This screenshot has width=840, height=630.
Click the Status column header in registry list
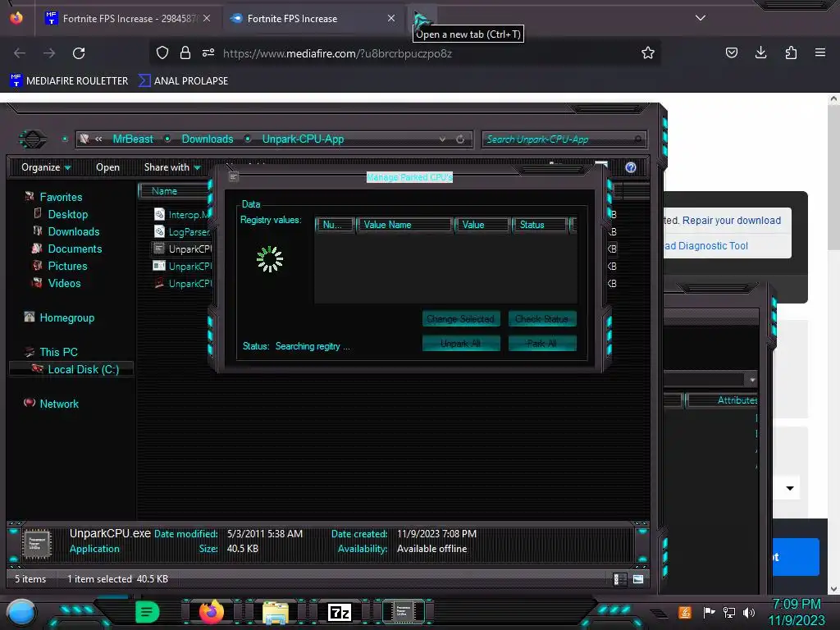coord(540,225)
